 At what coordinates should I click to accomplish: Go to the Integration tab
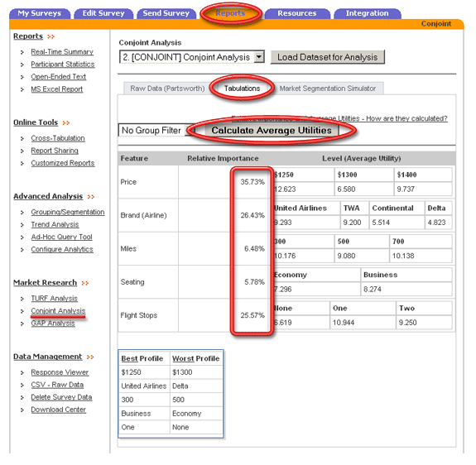pos(368,13)
